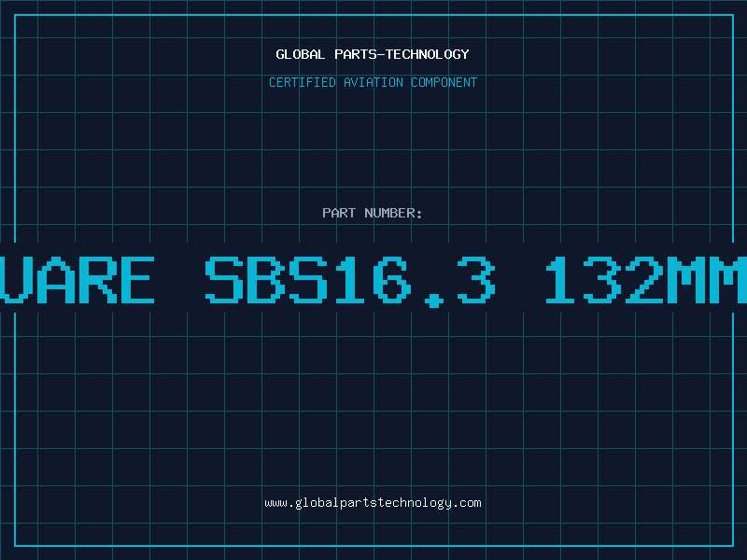
Task: Click the CERTIFIED AVIATION COMPONENT subtitle
Action: tap(373, 82)
